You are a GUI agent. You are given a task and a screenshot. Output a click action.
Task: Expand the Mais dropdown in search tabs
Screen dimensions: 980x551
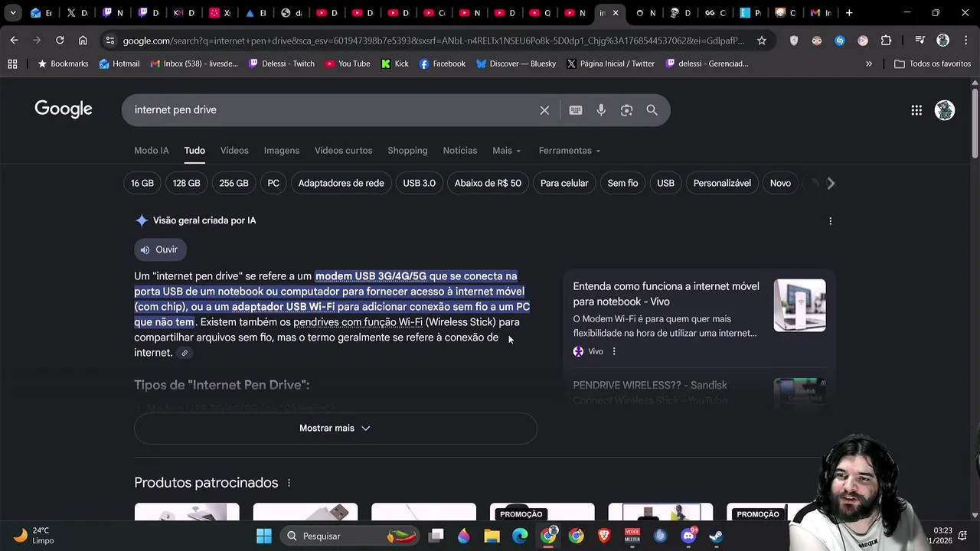coord(506,151)
